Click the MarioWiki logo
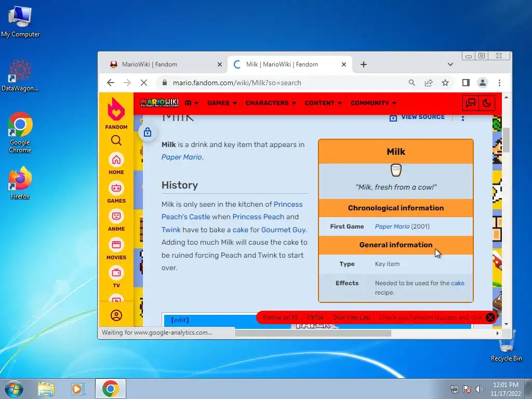 [159, 103]
